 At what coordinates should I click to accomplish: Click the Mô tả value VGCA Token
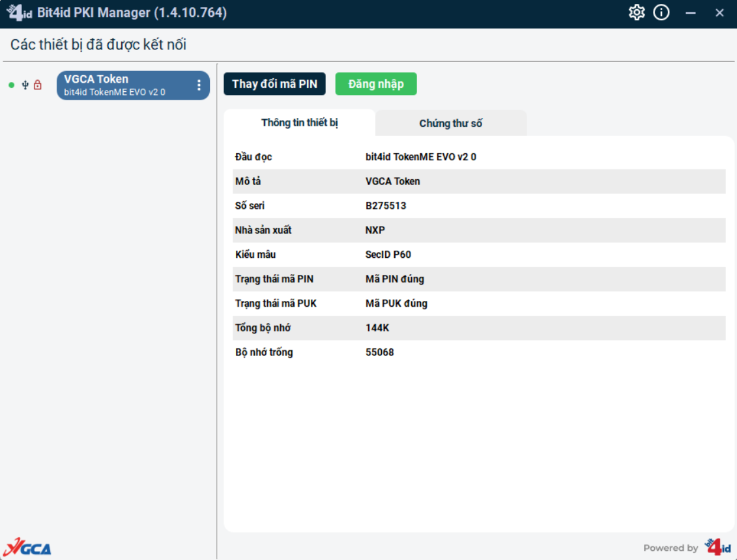392,181
